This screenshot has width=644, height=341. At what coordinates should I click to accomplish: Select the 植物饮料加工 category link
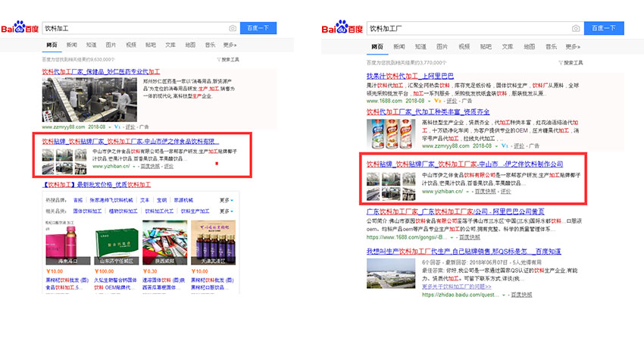point(123,211)
